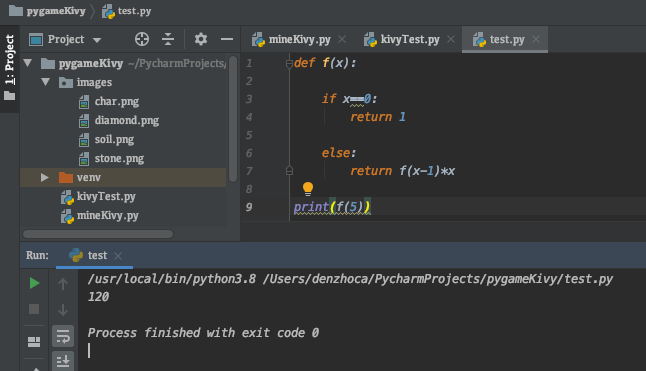Image resolution: width=646 pixels, height=371 pixels.
Task: Close the test.py editor tab
Action: coord(536,39)
